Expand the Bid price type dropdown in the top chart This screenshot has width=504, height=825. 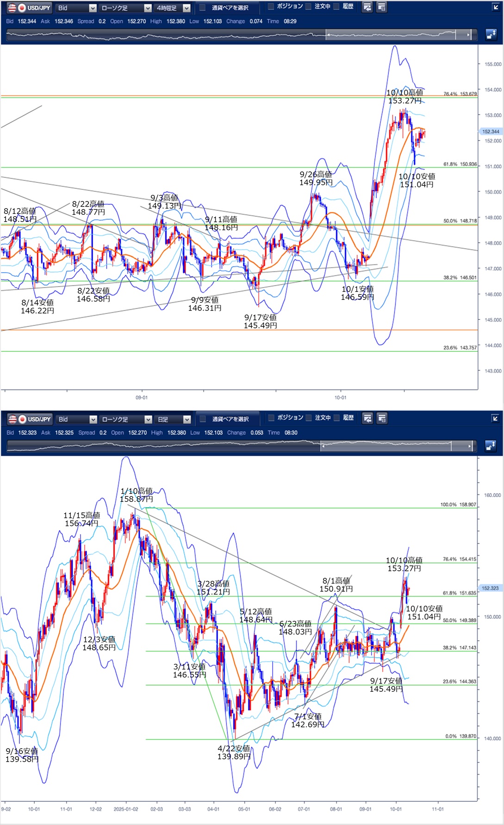pyautogui.click(x=76, y=8)
